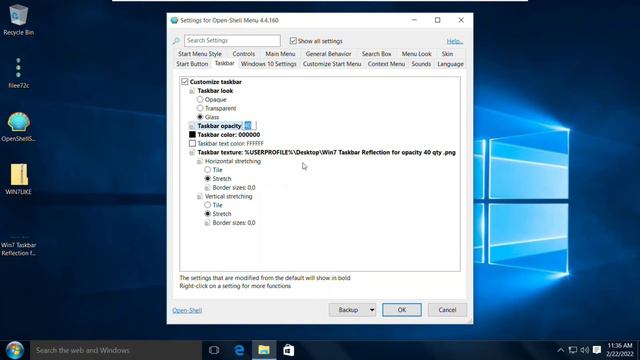This screenshot has width=640, height=360.
Task: Open the Language tab
Action: tap(451, 64)
